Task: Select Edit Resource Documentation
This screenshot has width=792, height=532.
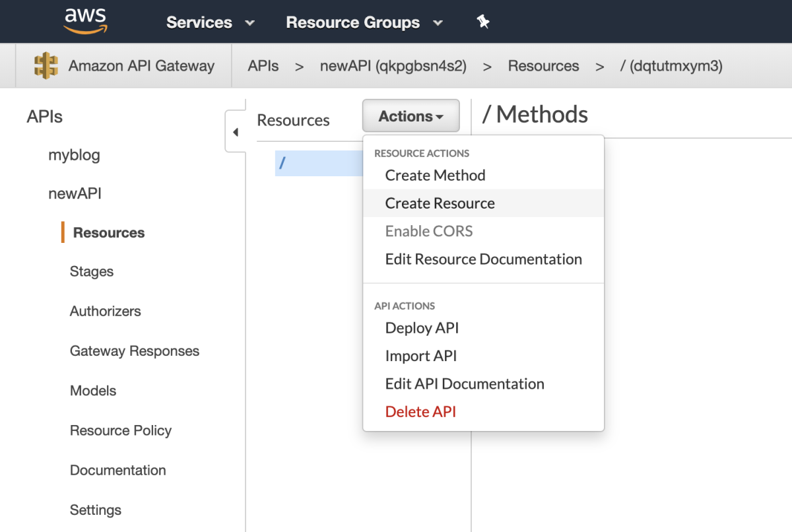Action: [x=483, y=259]
